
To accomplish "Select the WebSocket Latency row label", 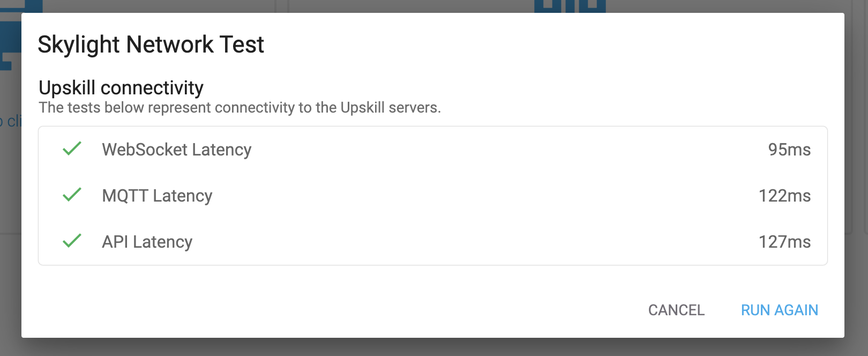I will click(x=177, y=150).
